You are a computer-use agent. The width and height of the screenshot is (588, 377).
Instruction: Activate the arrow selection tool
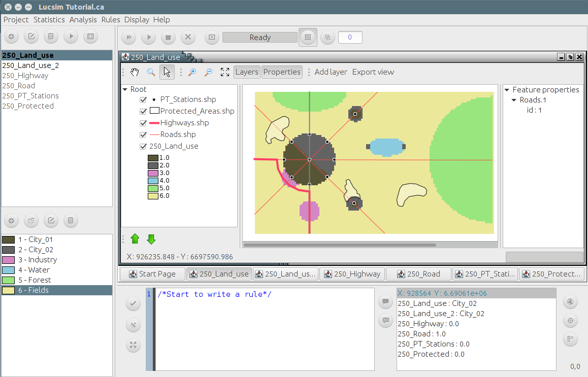[x=167, y=72]
